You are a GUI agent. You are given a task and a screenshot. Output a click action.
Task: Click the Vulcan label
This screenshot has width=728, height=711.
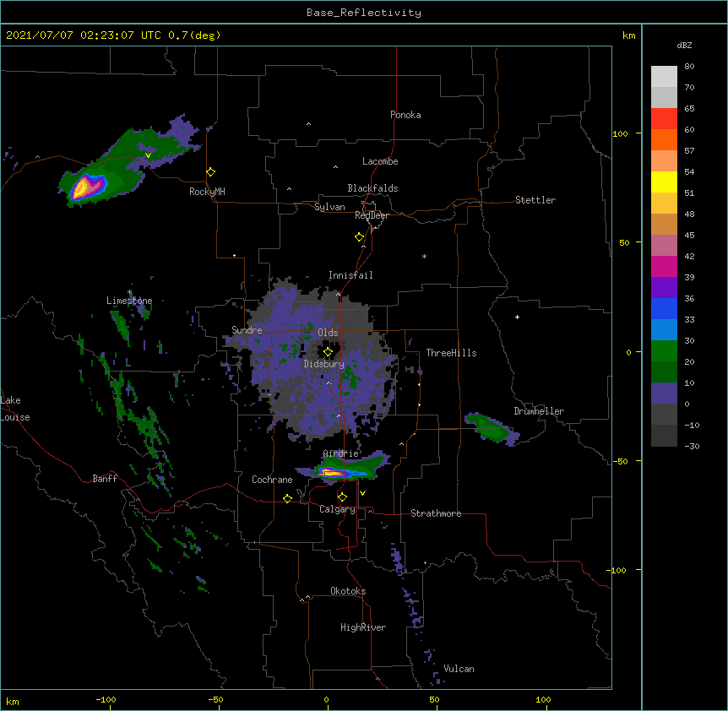[459, 669]
